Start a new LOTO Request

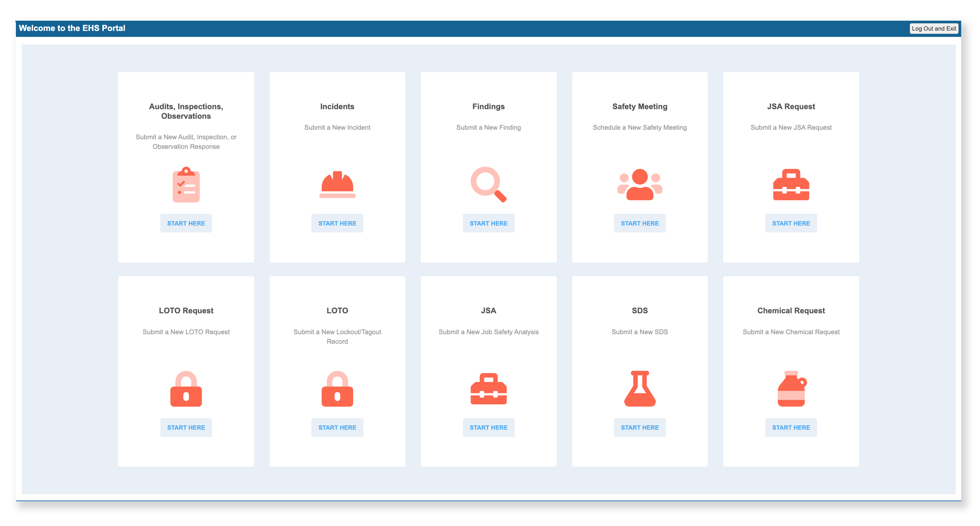tap(186, 427)
